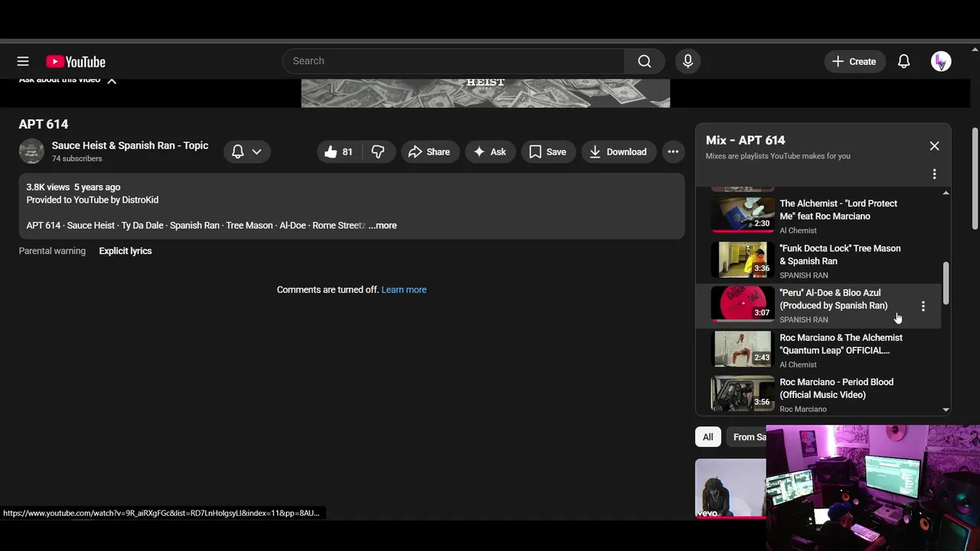Open the Mix playlist options kebab menu
This screenshot has width=980, height=551.
click(x=934, y=174)
